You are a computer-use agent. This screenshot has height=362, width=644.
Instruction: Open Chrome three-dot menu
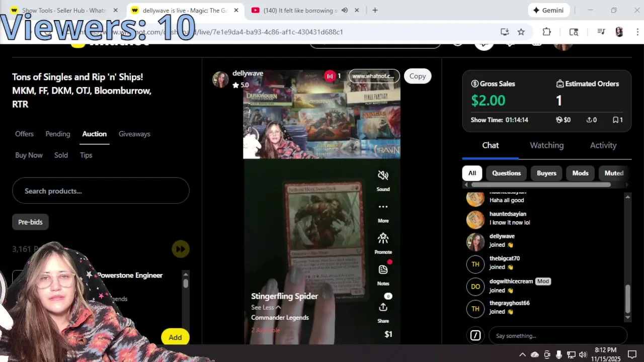point(637,32)
